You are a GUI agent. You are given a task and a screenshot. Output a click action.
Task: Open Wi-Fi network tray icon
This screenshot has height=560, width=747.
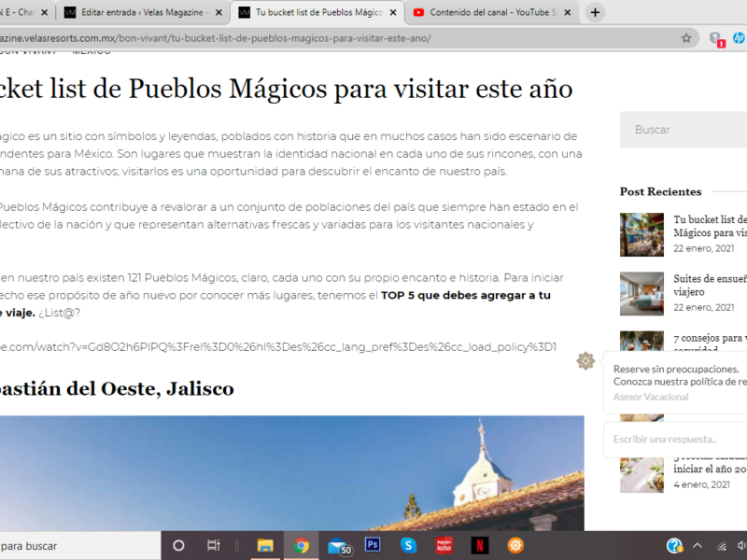(x=722, y=546)
